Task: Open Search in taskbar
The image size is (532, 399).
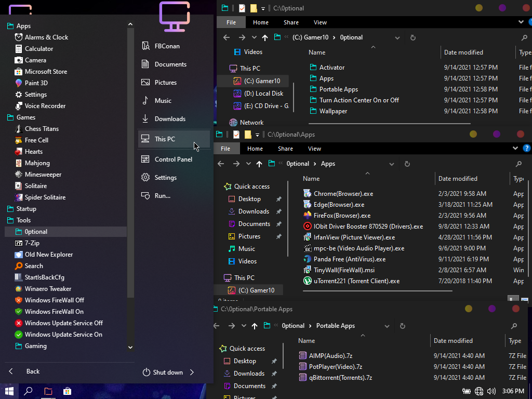Action: [28, 391]
